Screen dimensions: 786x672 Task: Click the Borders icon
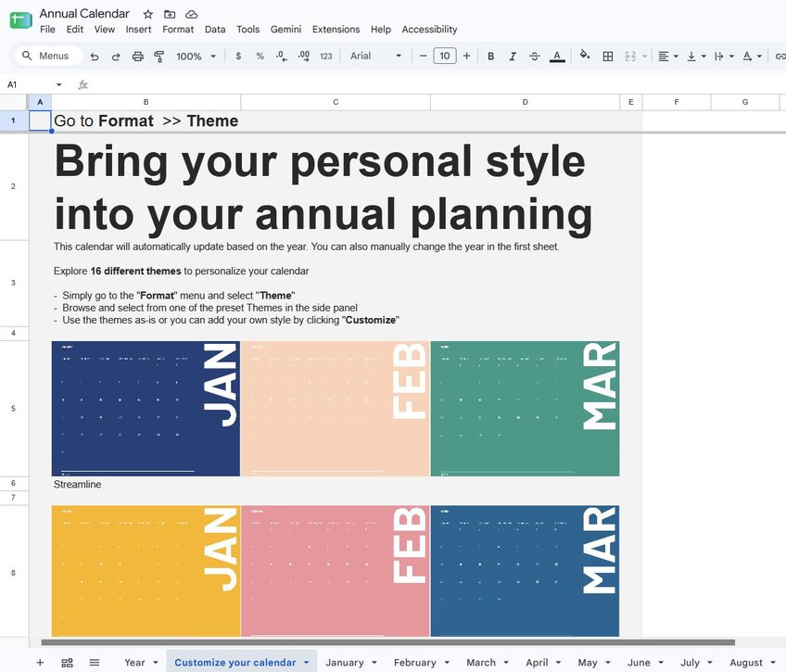pos(607,57)
